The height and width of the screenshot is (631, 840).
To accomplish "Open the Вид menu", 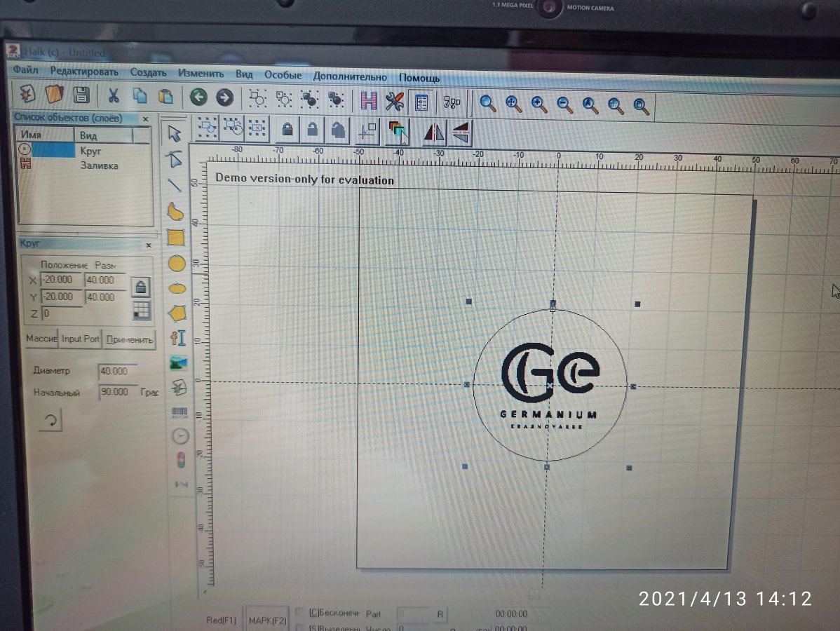I will (244, 74).
